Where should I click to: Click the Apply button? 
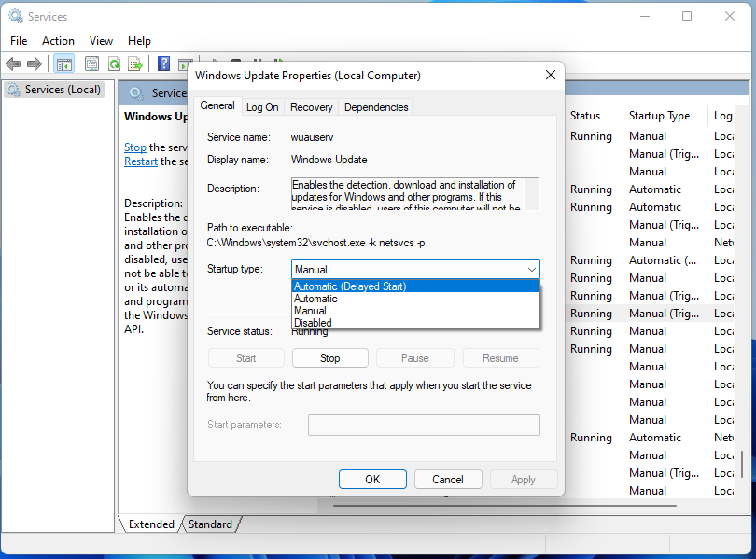[x=524, y=480]
